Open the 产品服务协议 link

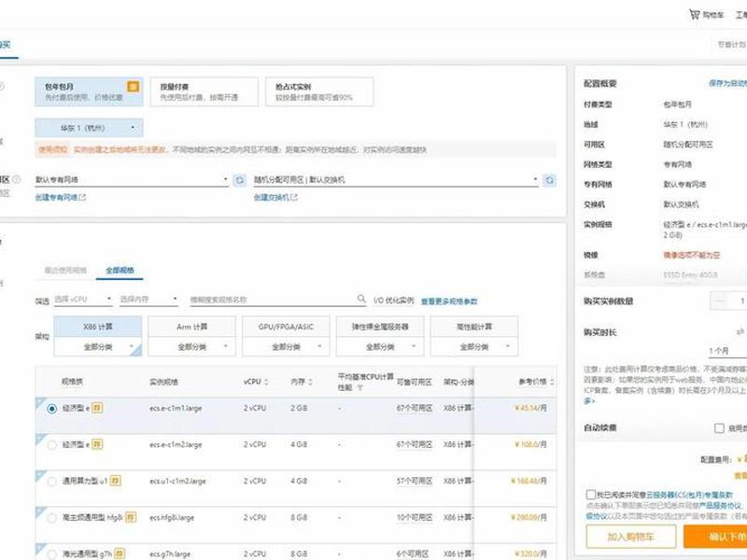pos(719,505)
